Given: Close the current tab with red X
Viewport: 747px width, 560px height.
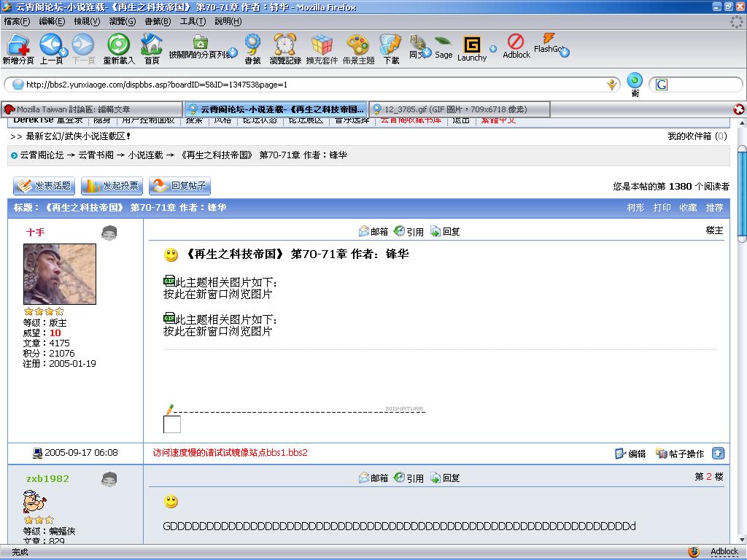Looking at the screenshot, I should click(x=738, y=109).
